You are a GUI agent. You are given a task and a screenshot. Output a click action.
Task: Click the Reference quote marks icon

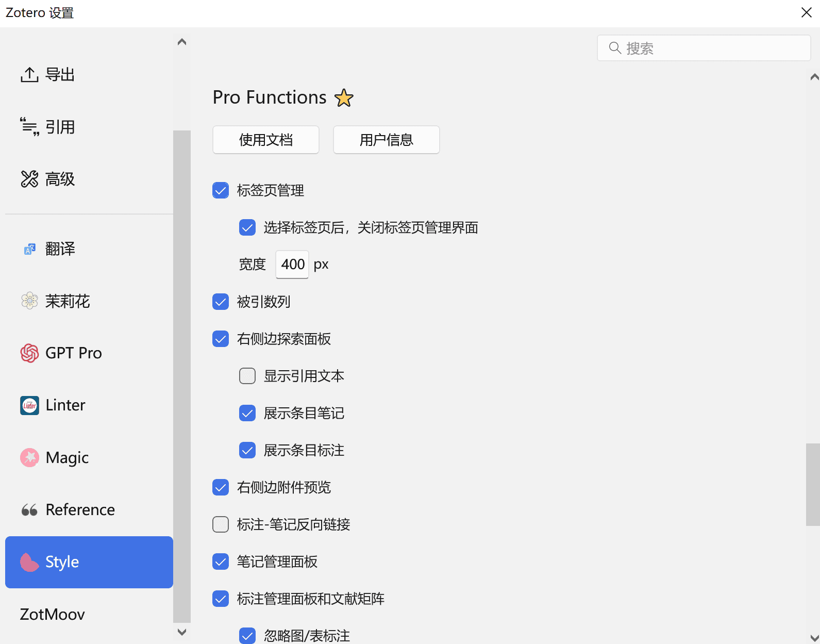29,510
